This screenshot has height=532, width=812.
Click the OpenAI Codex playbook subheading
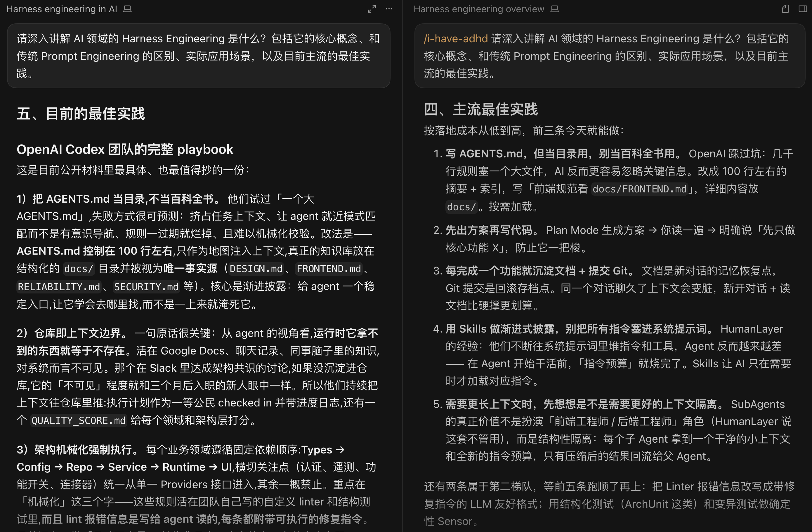(x=125, y=149)
